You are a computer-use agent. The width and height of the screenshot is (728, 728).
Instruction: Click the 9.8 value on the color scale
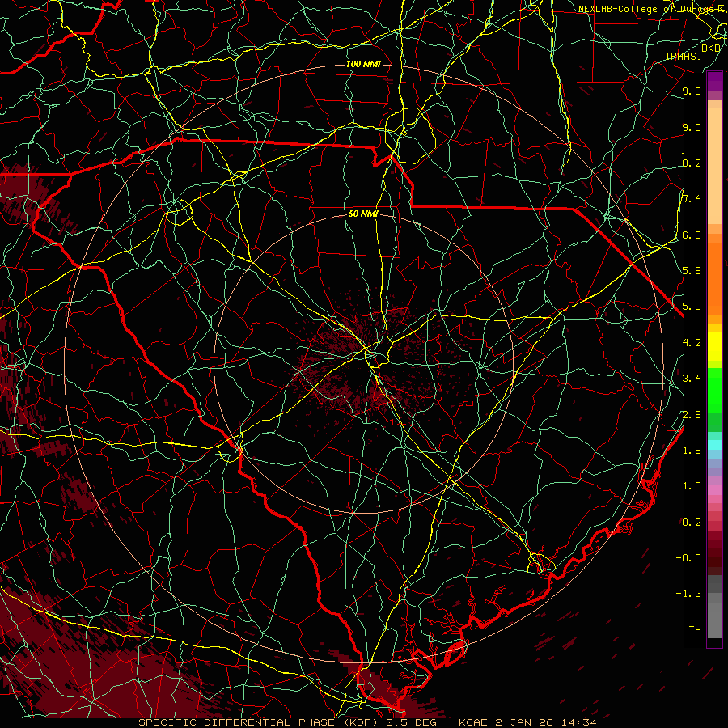pos(692,91)
